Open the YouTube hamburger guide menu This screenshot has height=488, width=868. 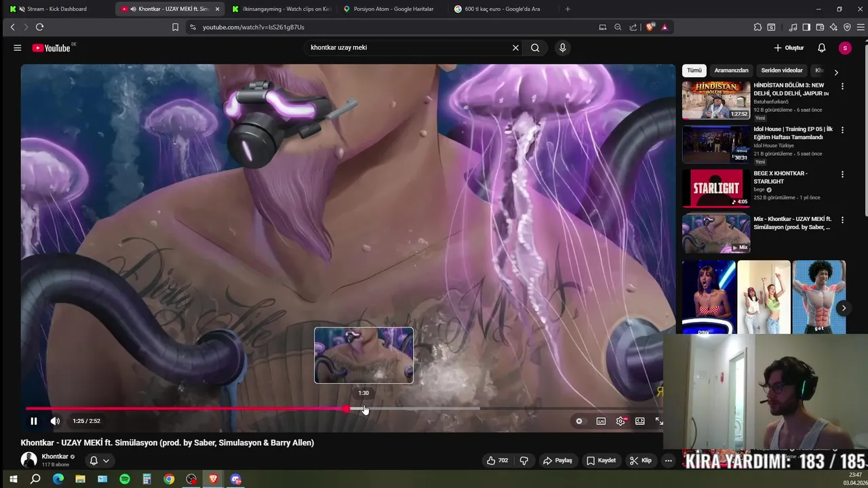(x=17, y=47)
